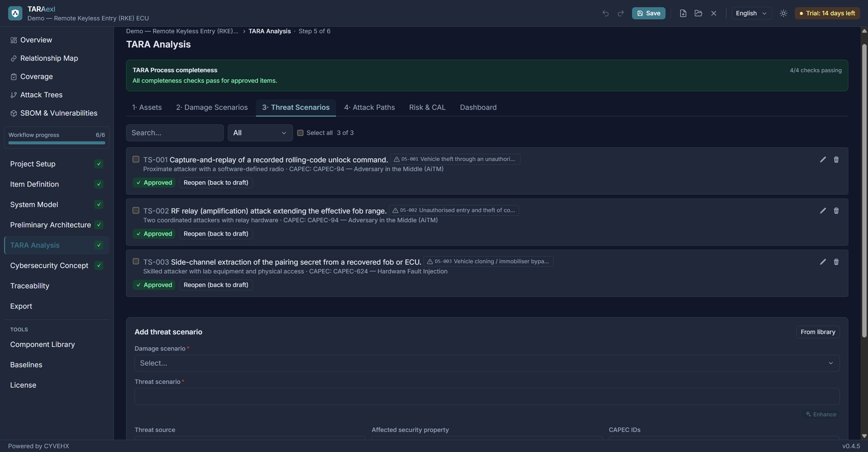Switch to 2· Damage Scenarios tab
Screen dimensions: 868x452
[x=212, y=107]
